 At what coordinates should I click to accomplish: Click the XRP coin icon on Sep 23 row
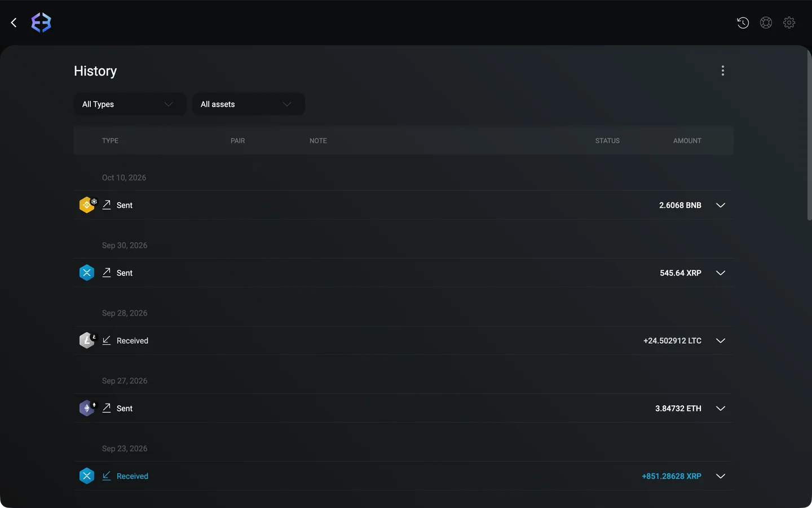click(87, 476)
